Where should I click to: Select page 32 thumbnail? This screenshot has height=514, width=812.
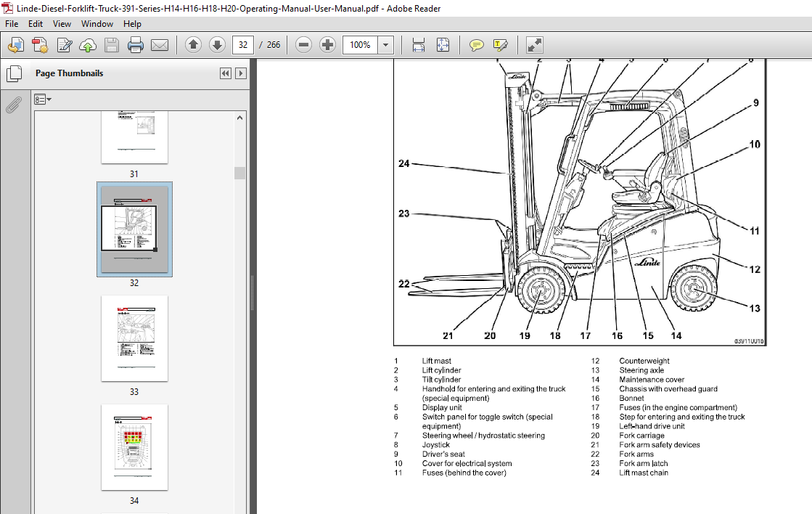[135, 229]
